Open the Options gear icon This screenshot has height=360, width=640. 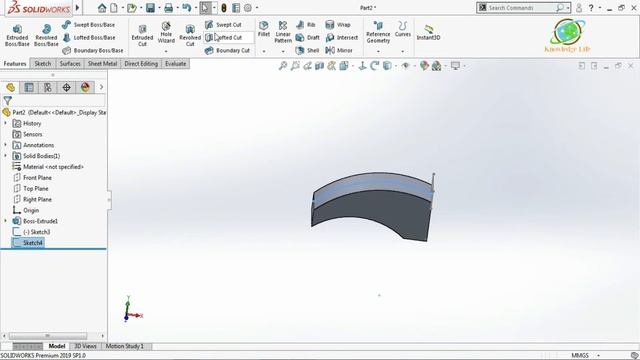[248, 8]
